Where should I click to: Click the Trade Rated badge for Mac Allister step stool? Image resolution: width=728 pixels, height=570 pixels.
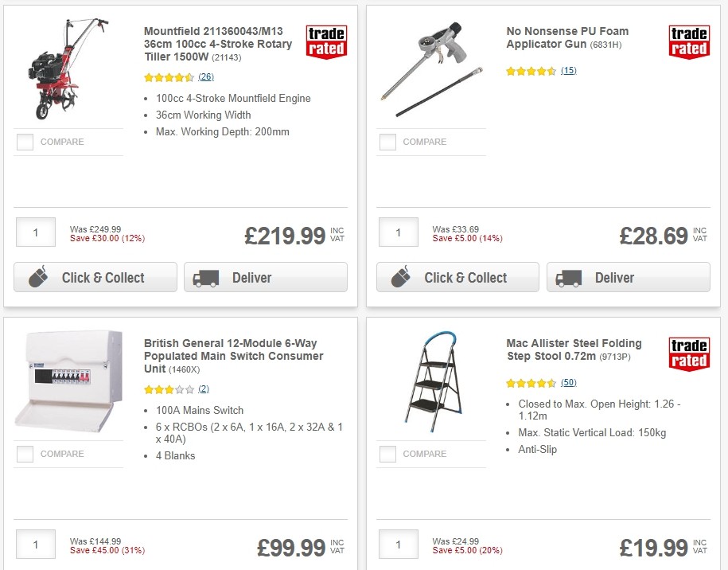688,353
